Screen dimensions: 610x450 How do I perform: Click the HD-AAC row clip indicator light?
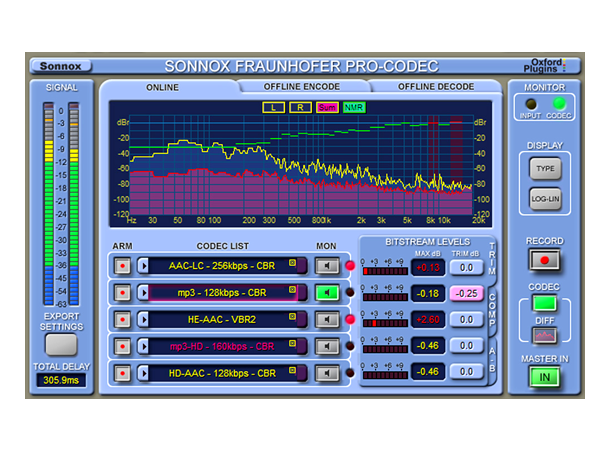(x=350, y=373)
